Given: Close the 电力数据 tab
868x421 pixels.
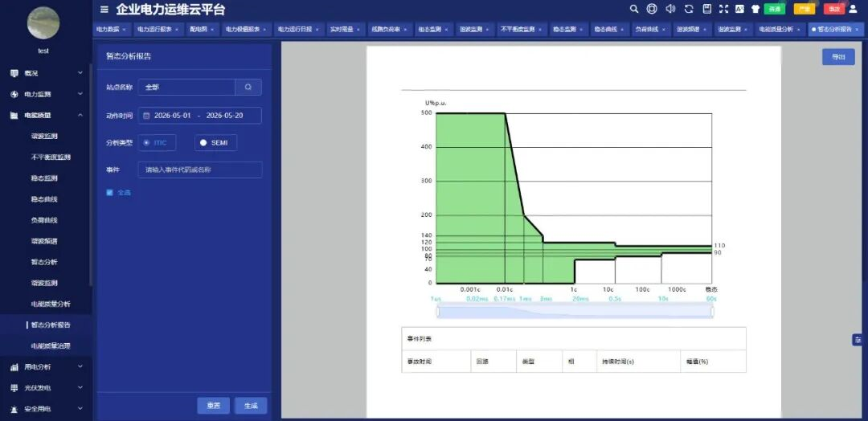Looking at the screenshot, I should tap(124, 29).
